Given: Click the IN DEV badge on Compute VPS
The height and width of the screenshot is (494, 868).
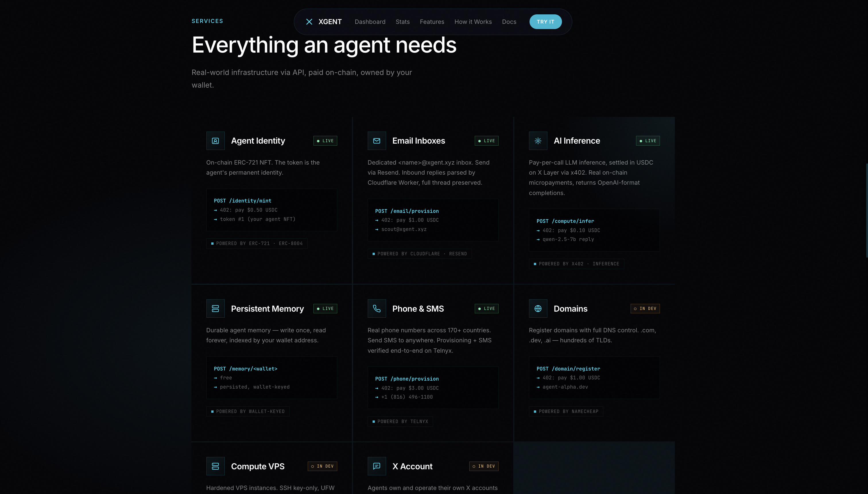Looking at the screenshot, I should [322, 466].
